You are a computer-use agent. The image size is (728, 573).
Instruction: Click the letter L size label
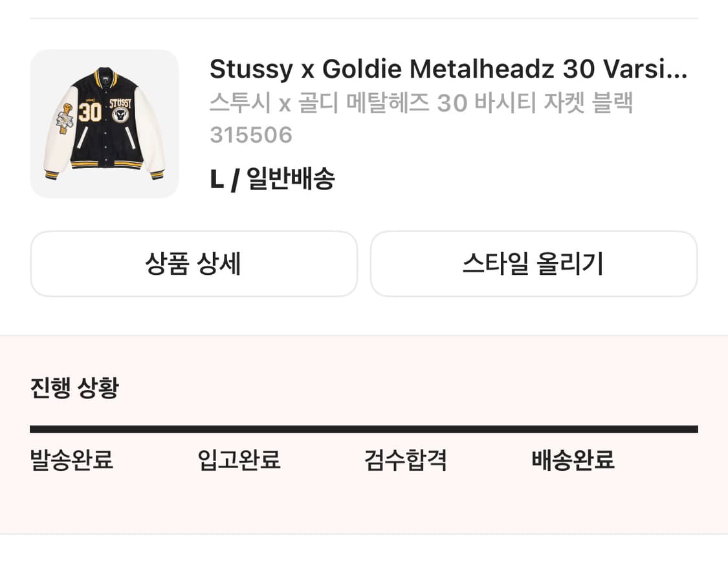click(x=216, y=179)
